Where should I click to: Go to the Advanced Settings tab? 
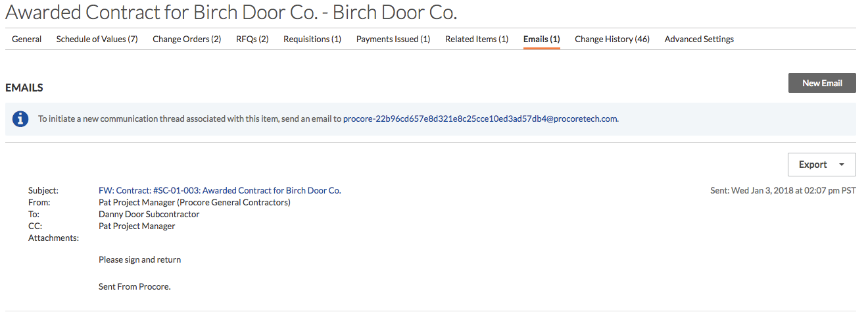pos(699,39)
